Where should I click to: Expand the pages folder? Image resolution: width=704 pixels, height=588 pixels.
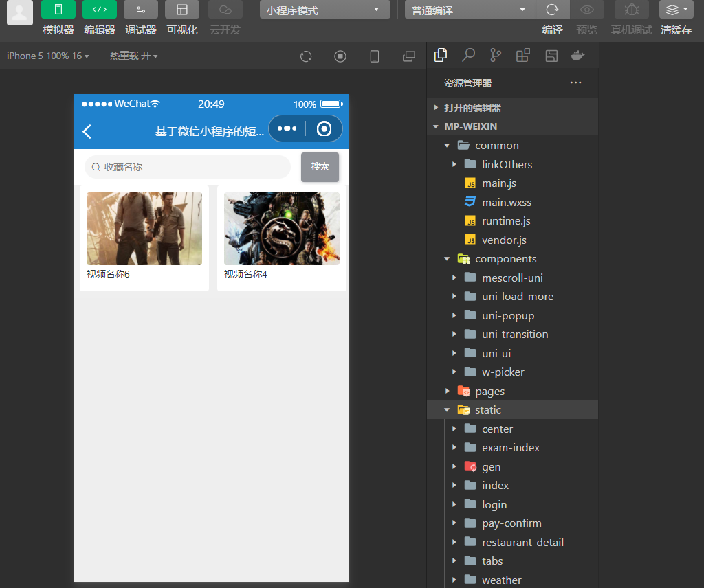coord(513,391)
